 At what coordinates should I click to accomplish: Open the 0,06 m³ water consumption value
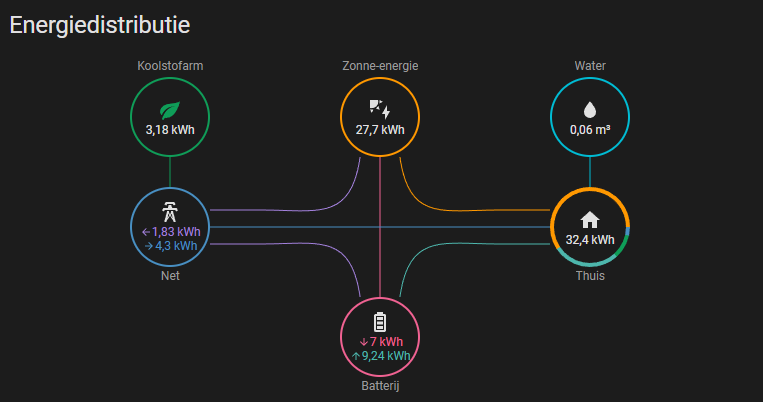click(590, 130)
